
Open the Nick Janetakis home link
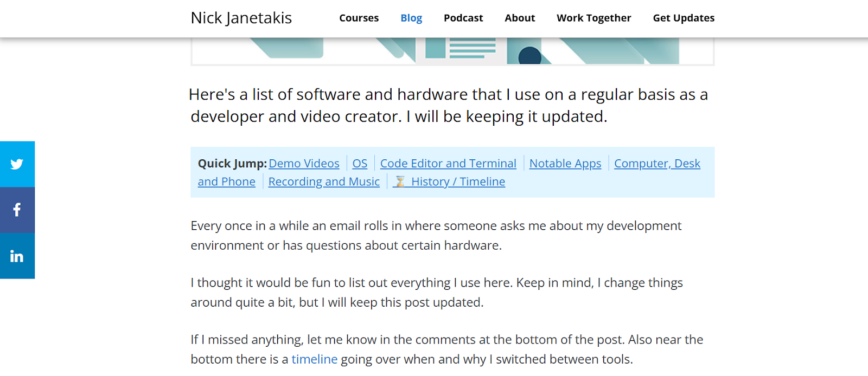(x=241, y=18)
